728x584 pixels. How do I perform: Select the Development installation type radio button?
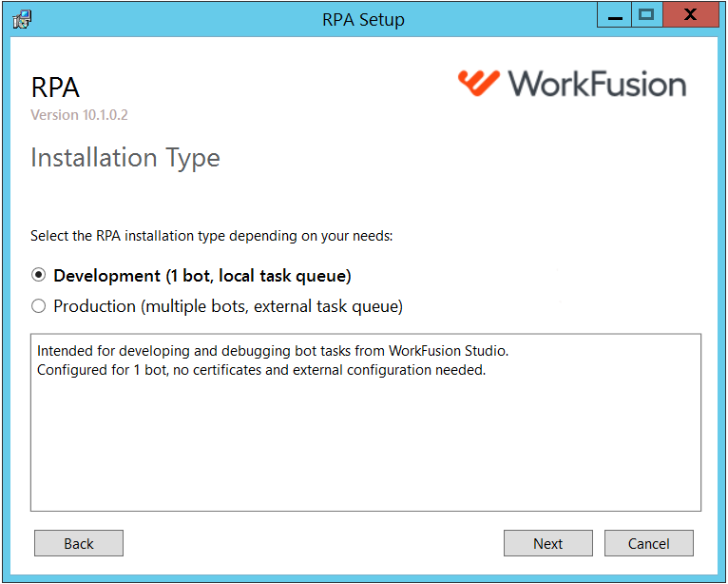pyautogui.click(x=39, y=276)
